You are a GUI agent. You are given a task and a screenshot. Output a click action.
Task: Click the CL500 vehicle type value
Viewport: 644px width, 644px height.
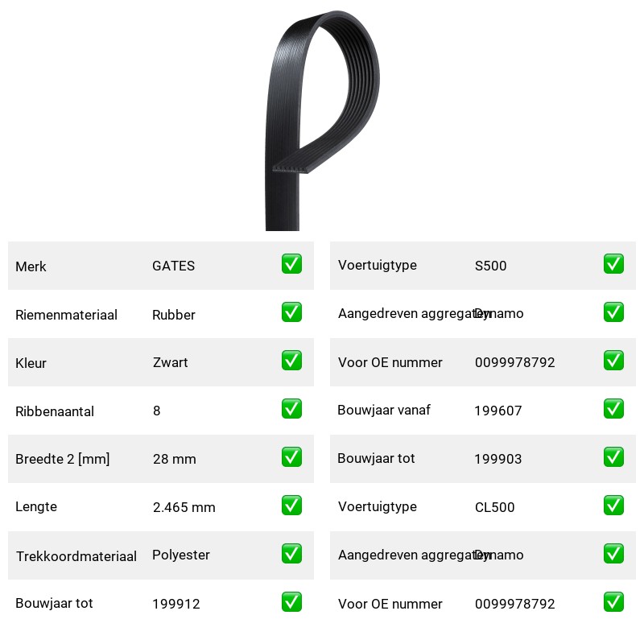point(494,507)
